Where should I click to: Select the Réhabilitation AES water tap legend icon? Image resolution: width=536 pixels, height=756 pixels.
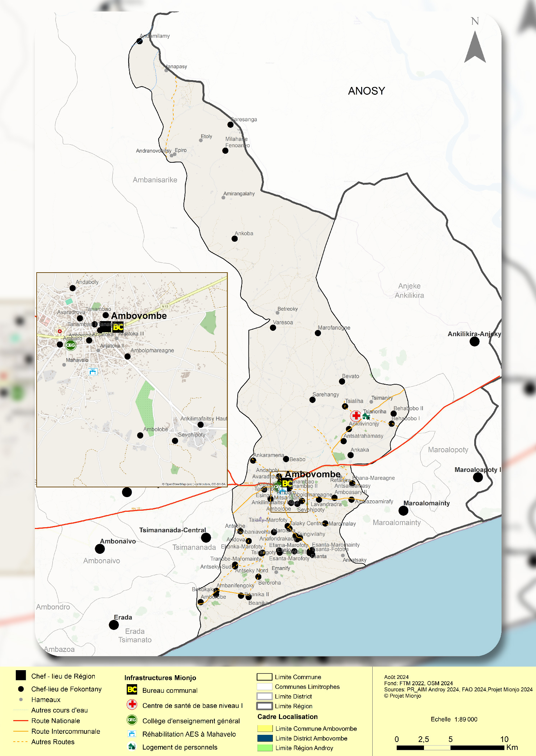coord(132,734)
